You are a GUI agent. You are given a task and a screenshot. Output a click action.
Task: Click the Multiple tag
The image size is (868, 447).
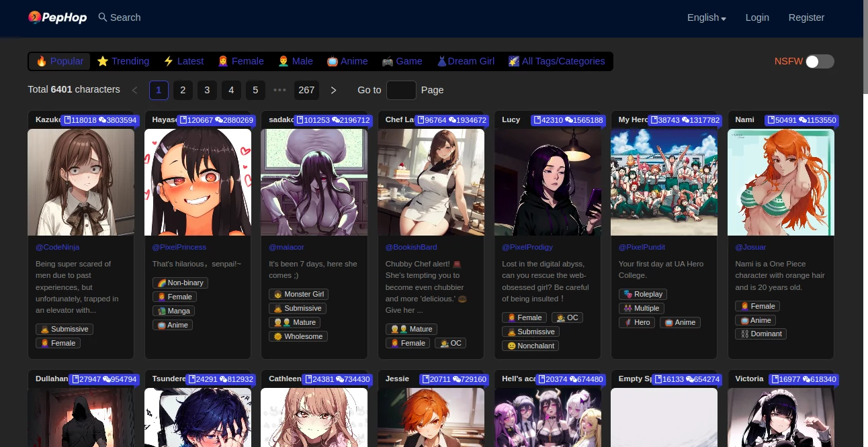(642, 308)
